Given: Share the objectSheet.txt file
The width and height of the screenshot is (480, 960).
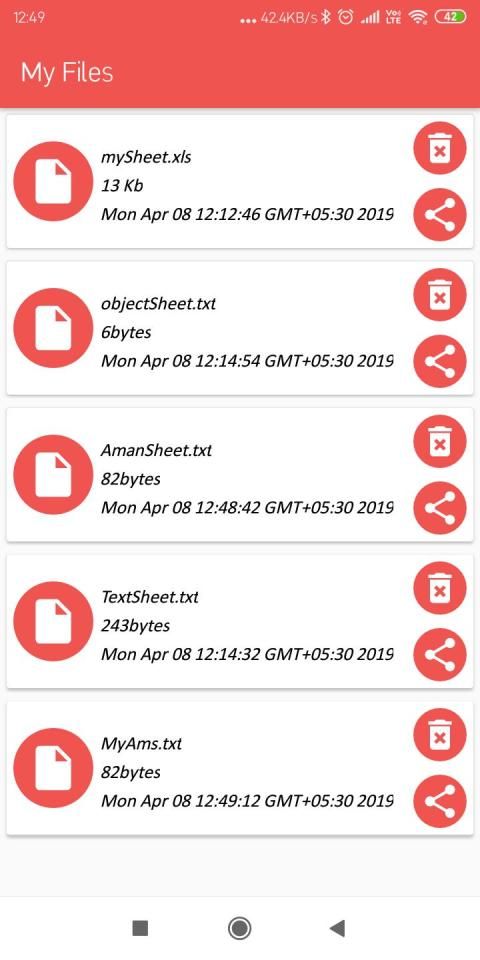Looking at the screenshot, I should point(440,362).
